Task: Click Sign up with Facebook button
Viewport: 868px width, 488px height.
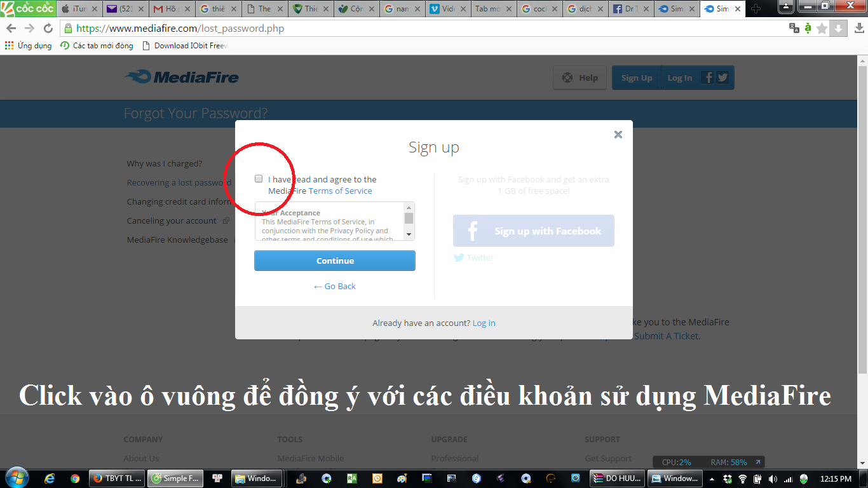Action: tap(534, 231)
